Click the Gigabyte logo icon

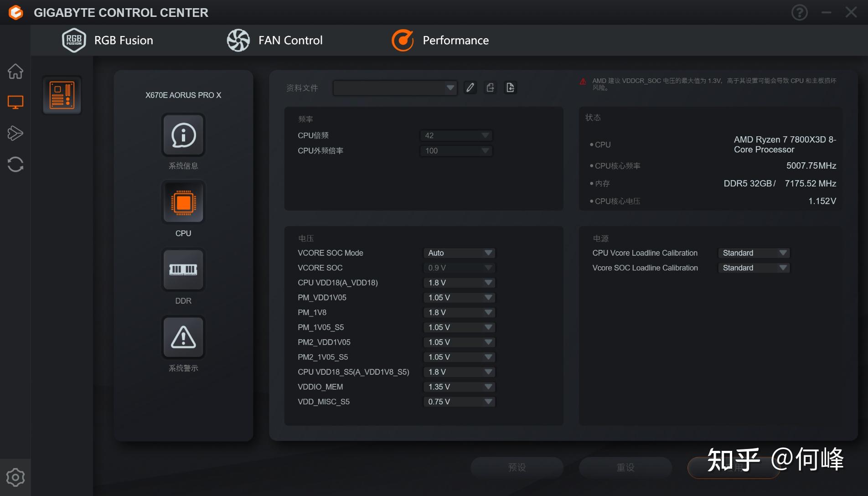pos(15,12)
